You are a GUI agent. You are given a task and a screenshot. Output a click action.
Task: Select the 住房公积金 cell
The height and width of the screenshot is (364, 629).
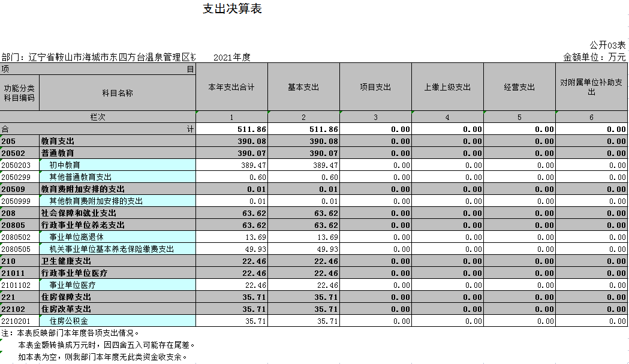click(117, 321)
